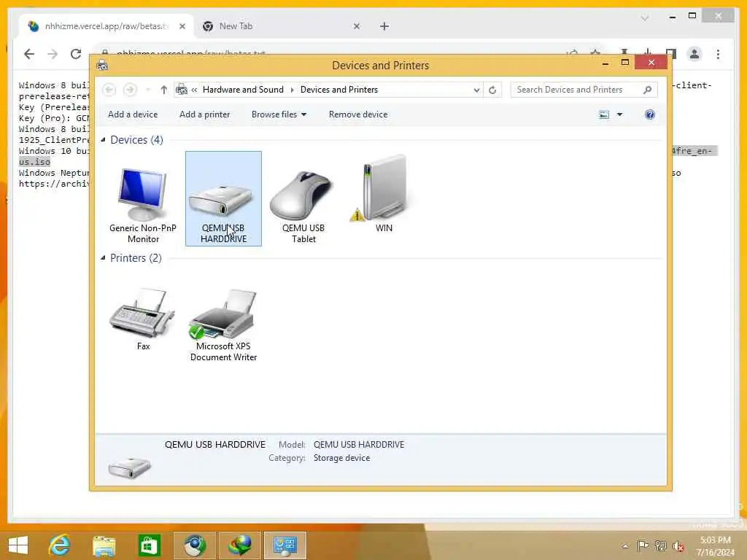Viewport: 747px width, 560px height.
Task: Collapse the Printers (2) group
Action: (x=103, y=258)
